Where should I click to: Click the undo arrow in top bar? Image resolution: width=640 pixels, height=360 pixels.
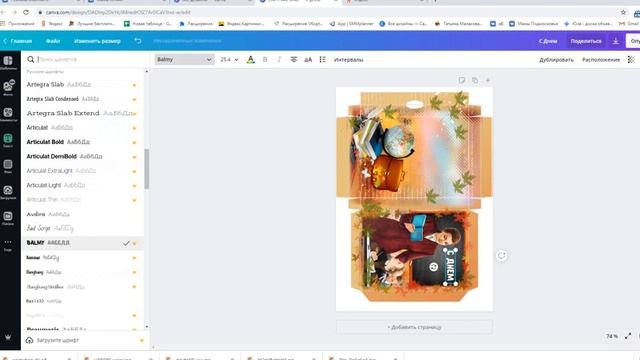point(138,41)
